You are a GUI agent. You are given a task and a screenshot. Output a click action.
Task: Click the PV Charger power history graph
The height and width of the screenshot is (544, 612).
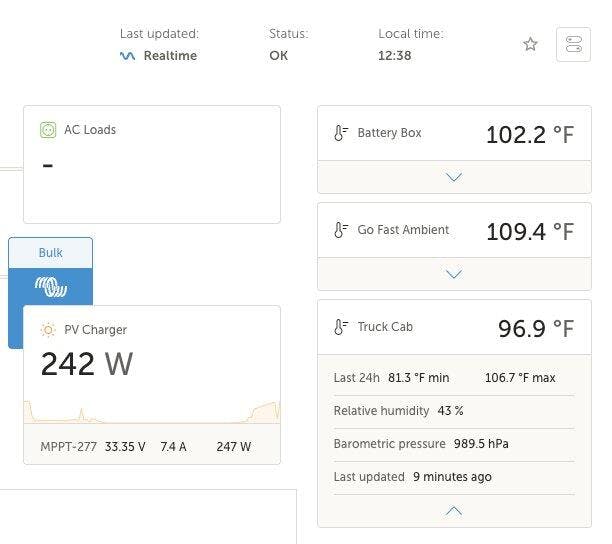point(152,412)
